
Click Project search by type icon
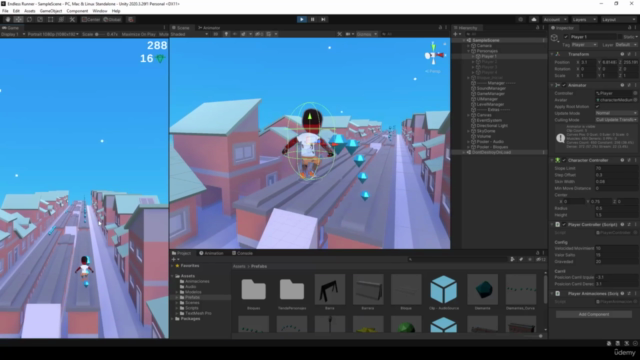click(x=512, y=260)
